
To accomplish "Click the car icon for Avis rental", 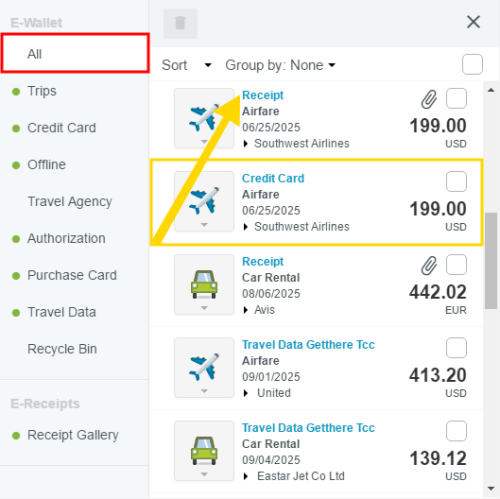I will click(x=204, y=284).
